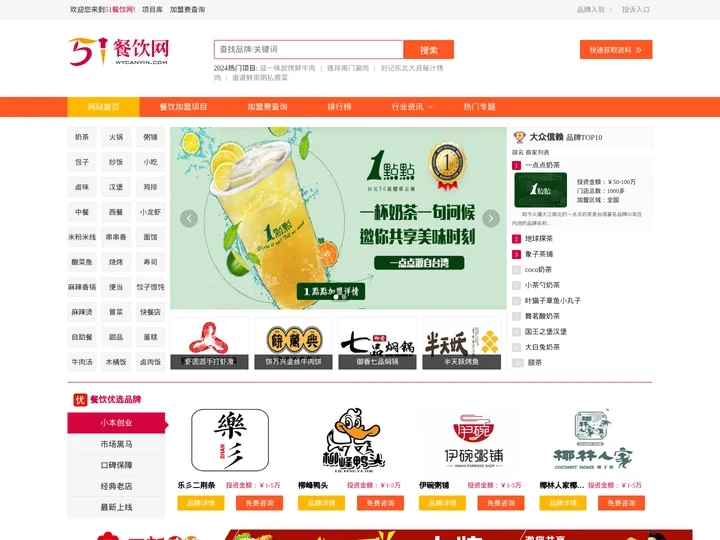Click inside the brand keyword search field
The height and width of the screenshot is (540, 720).
pos(309,50)
